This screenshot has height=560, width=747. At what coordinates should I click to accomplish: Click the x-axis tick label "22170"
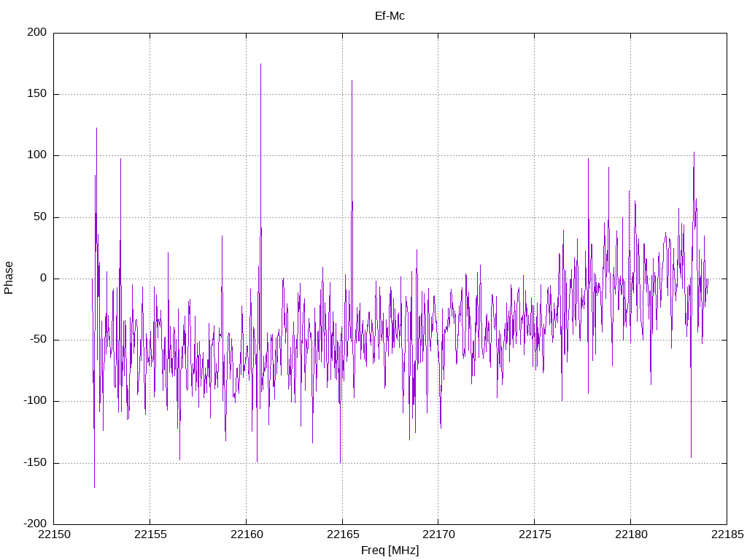coord(438,534)
